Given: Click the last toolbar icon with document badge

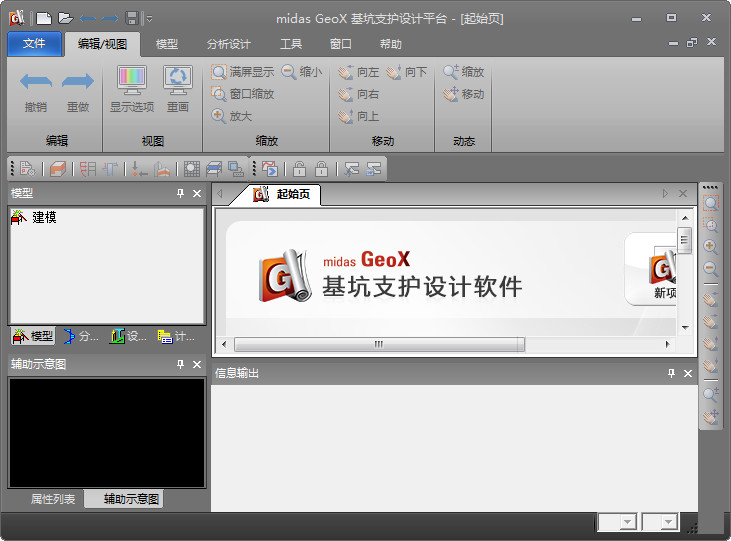Looking at the screenshot, I should point(373,168).
